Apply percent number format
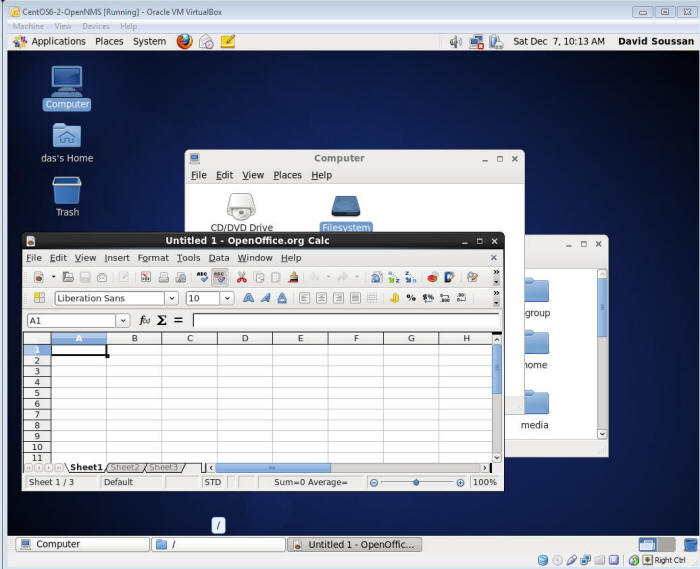Image resolution: width=700 pixels, height=569 pixels. (x=411, y=298)
